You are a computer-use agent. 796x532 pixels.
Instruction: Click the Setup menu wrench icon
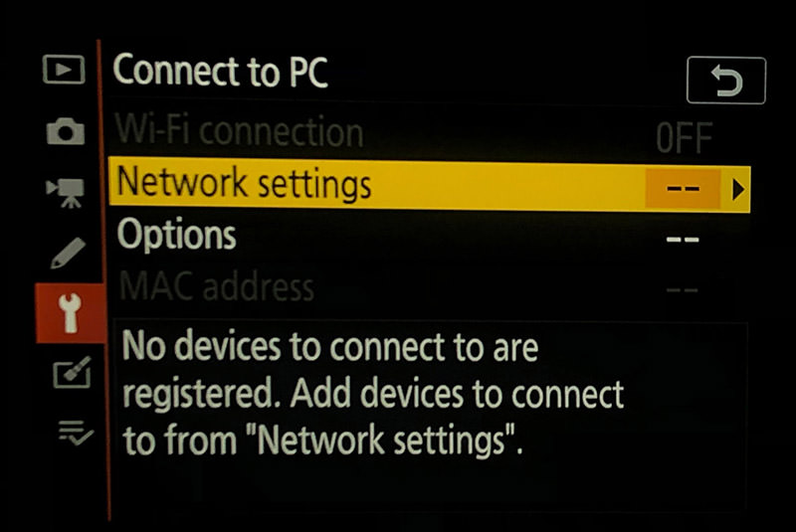click(70, 313)
